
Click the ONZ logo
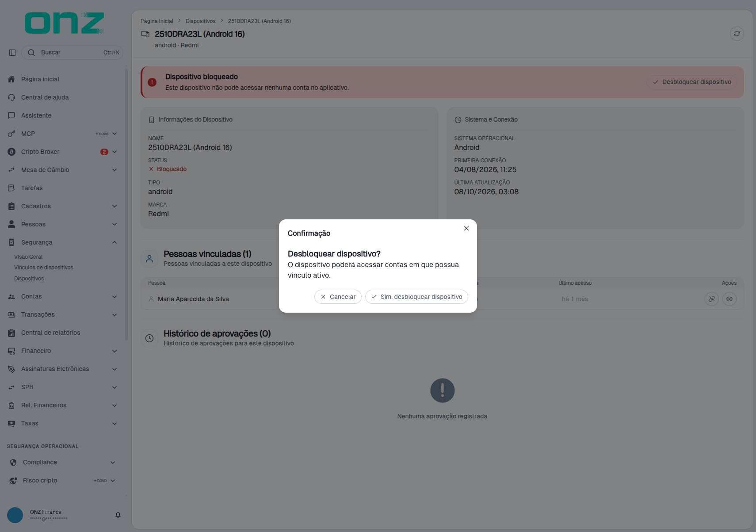tap(65, 23)
